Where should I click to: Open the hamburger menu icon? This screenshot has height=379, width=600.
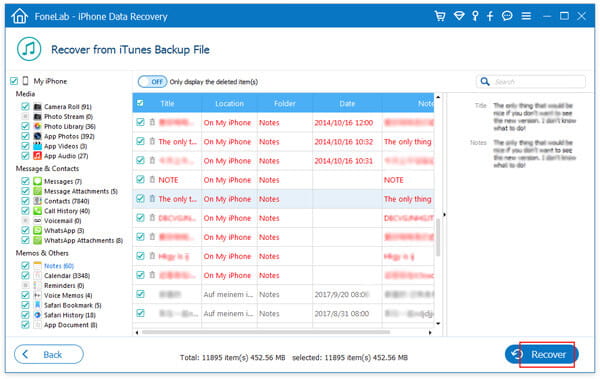pyautogui.click(x=527, y=16)
